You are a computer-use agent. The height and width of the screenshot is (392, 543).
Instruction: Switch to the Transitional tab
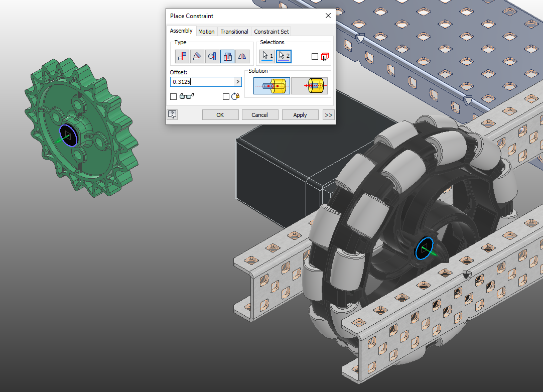pos(234,32)
